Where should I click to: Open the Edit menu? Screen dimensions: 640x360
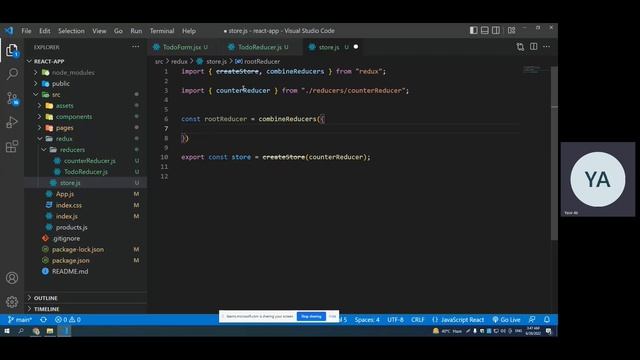(44, 31)
